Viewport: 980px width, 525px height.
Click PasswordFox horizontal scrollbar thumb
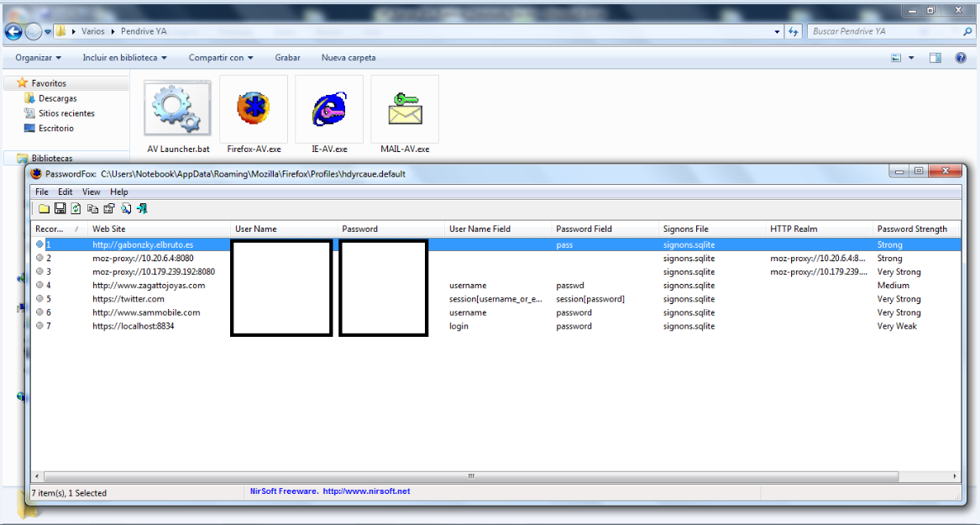pyautogui.click(x=471, y=476)
